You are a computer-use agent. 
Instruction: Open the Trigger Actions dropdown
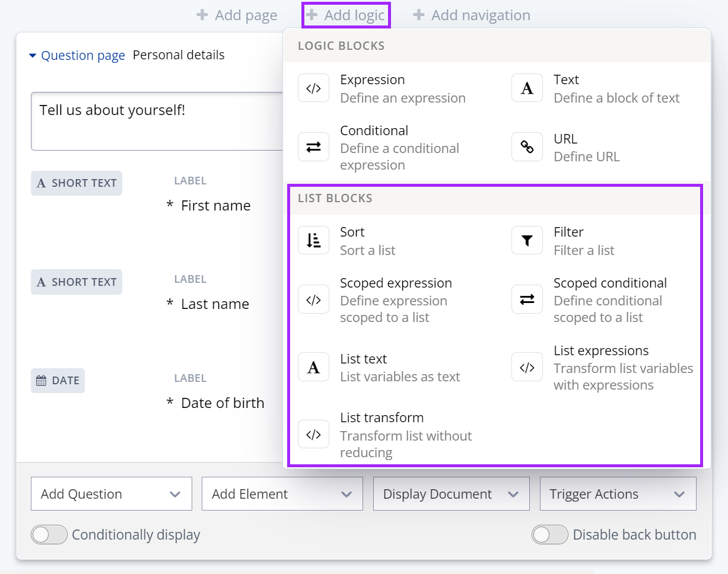point(618,494)
